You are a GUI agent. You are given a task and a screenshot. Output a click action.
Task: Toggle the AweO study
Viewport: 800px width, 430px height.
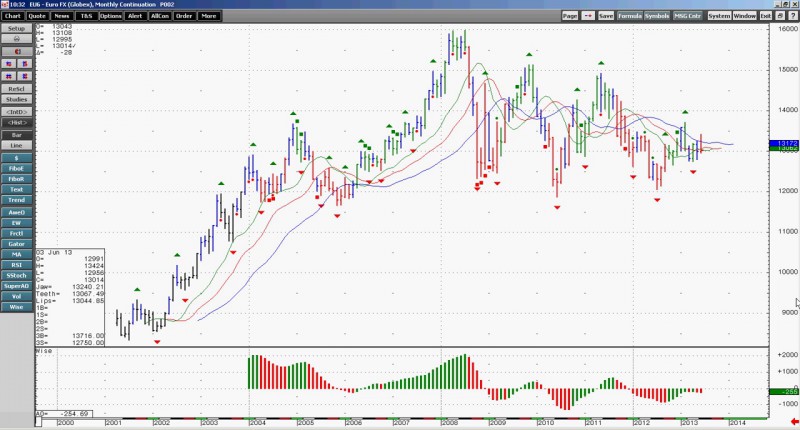(x=16, y=212)
